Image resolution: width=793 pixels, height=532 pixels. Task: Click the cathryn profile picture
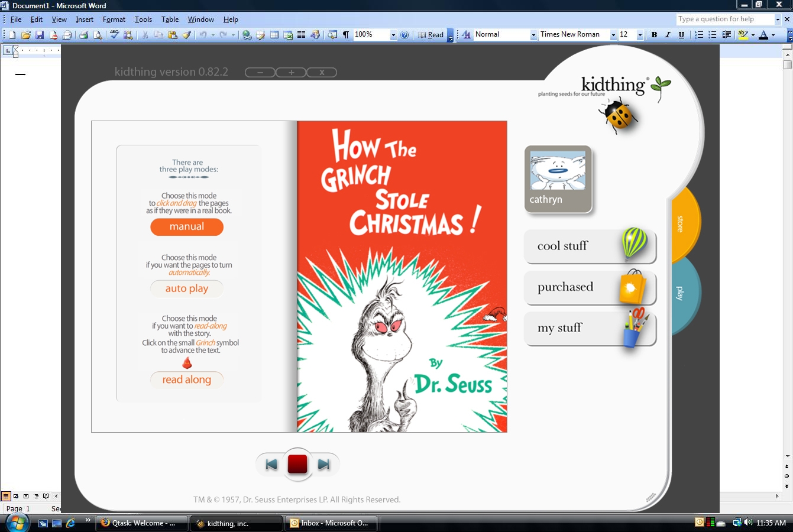point(558,179)
